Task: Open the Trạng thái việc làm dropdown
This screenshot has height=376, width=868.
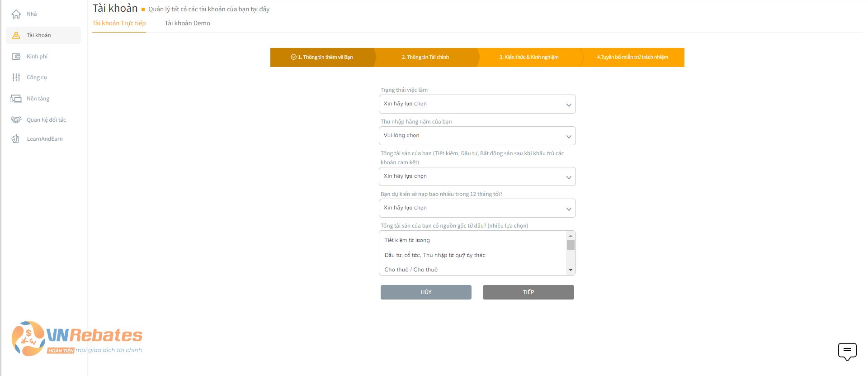Action: point(477,104)
